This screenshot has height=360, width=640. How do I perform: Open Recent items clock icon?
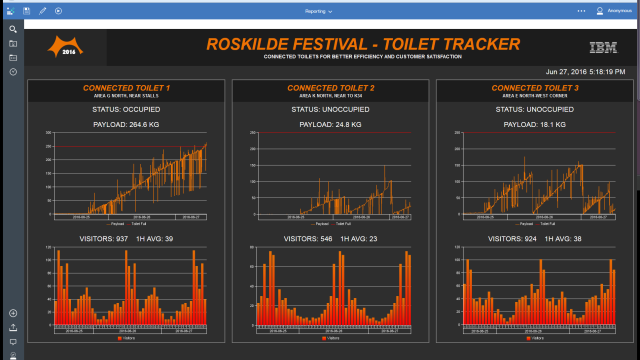tap(13, 72)
